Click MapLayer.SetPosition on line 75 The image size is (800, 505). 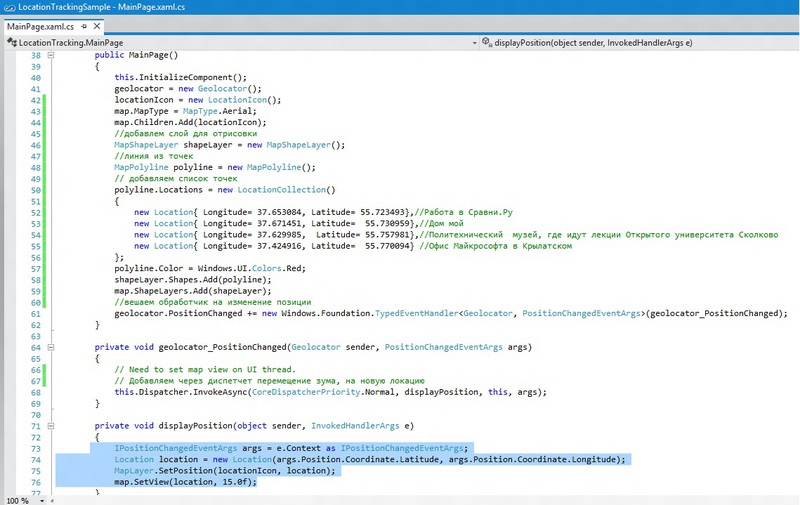click(164, 471)
